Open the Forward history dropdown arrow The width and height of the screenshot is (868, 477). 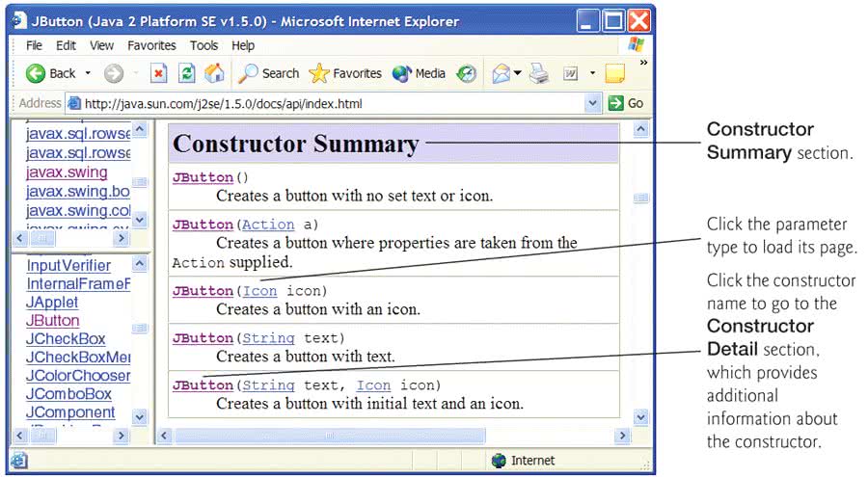click(136, 73)
